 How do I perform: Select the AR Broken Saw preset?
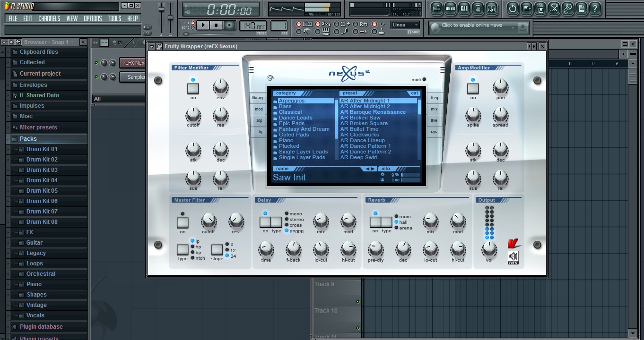360,118
